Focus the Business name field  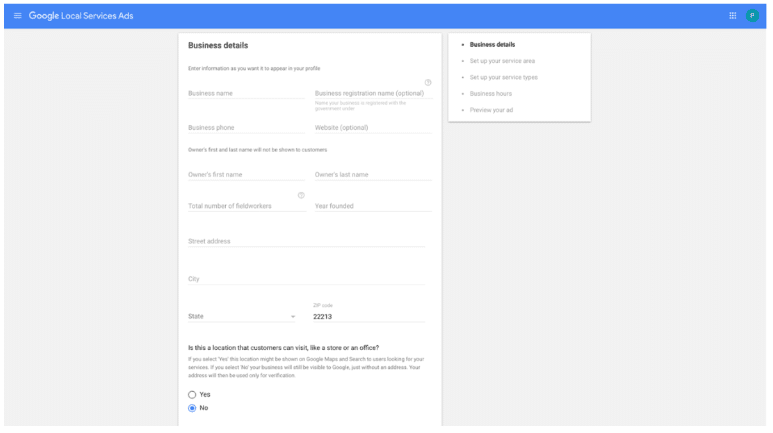(246, 93)
